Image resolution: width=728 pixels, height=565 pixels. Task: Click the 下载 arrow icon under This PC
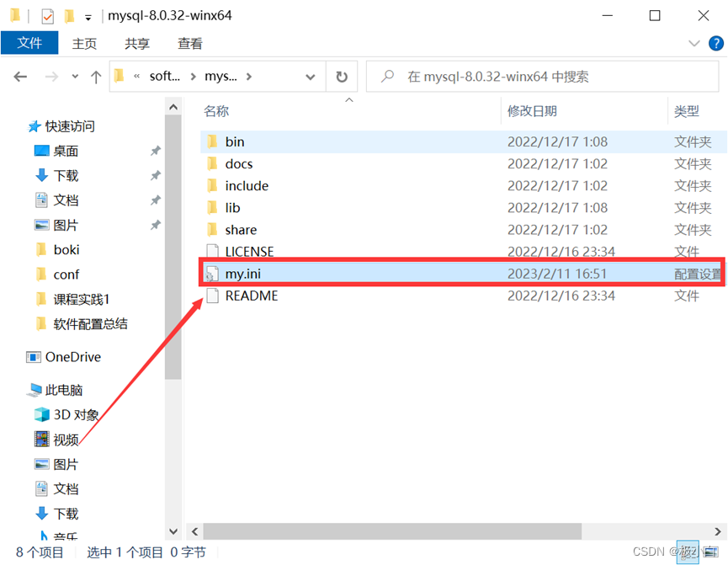click(42, 514)
